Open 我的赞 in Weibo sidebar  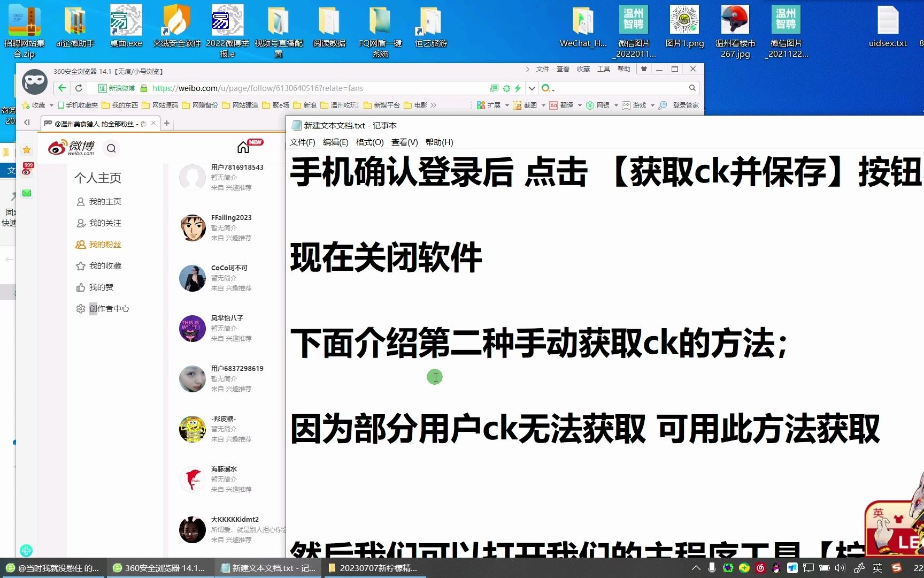coord(95,287)
